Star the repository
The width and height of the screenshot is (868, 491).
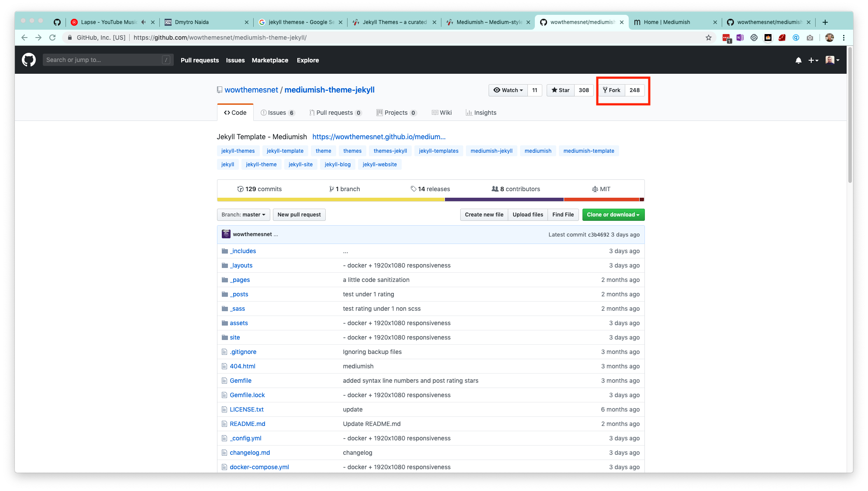pos(560,90)
